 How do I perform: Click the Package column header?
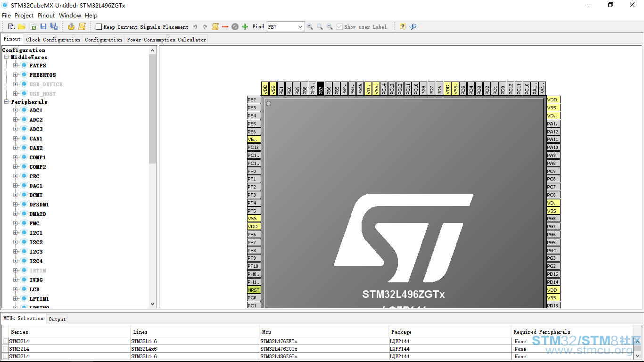pyautogui.click(x=450, y=332)
